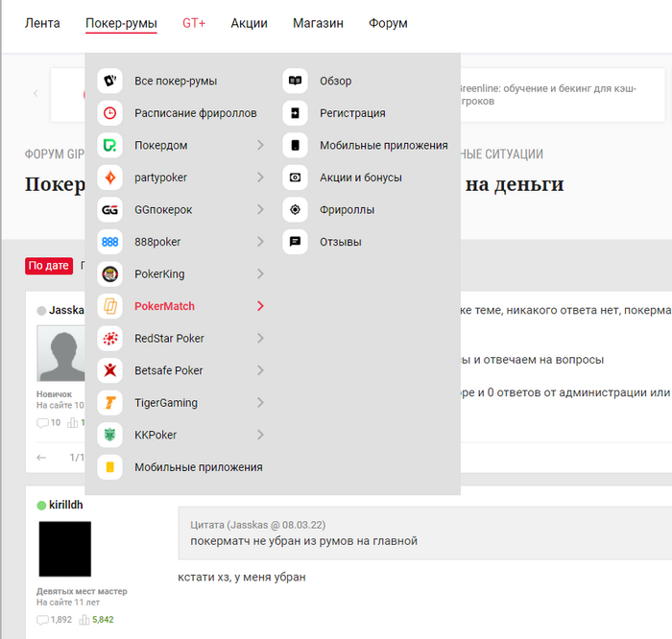The width and height of the screenshot is (672, 639).
Task: Select Все покер-румы menu entry
Action: tap(176, 81)
